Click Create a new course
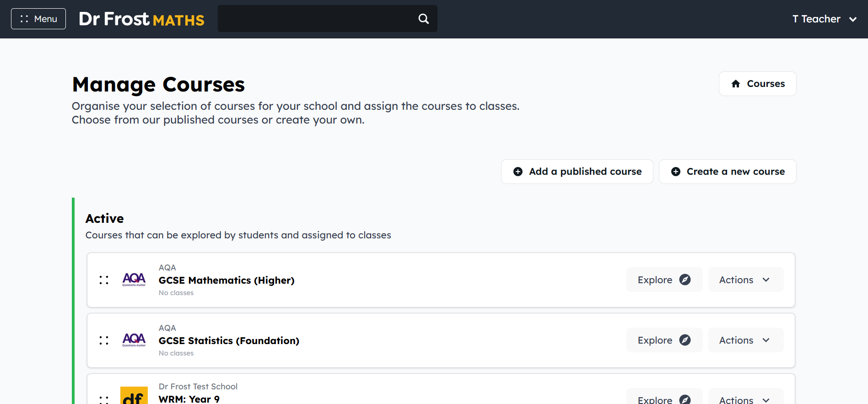This screenshot has width=868, height=404. coord(728,172)
